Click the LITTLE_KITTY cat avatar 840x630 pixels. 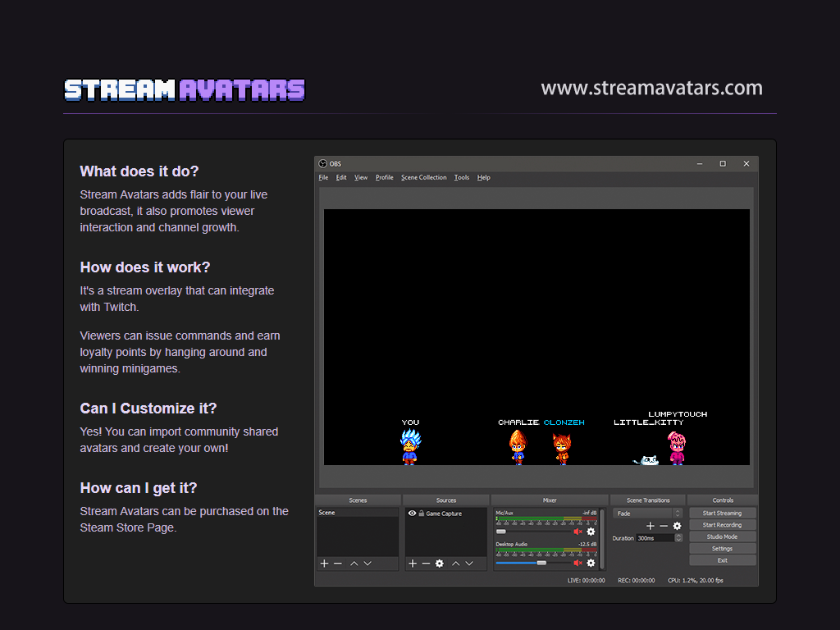646,460
